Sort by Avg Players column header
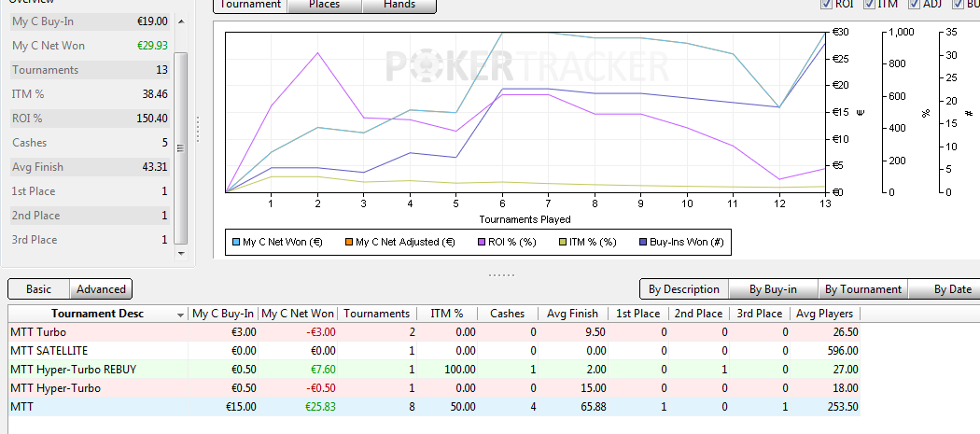980x434 pixels. (825, 314)
